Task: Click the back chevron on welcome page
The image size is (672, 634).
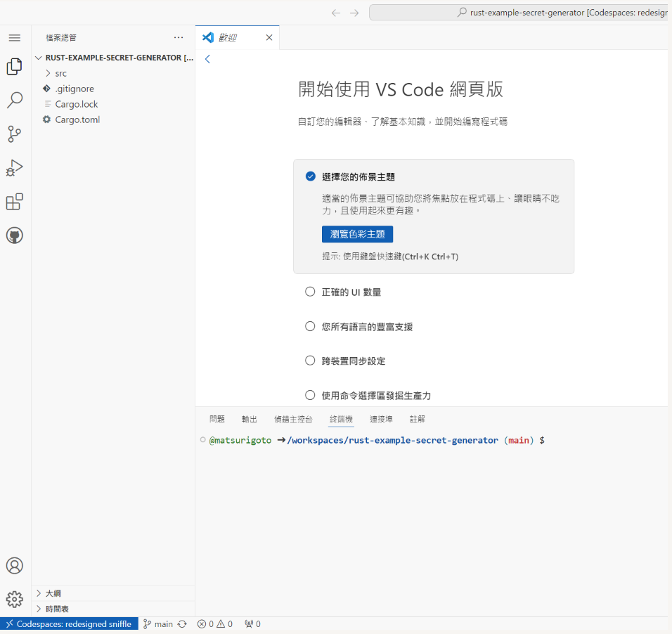Action: (x=207, y=59)
